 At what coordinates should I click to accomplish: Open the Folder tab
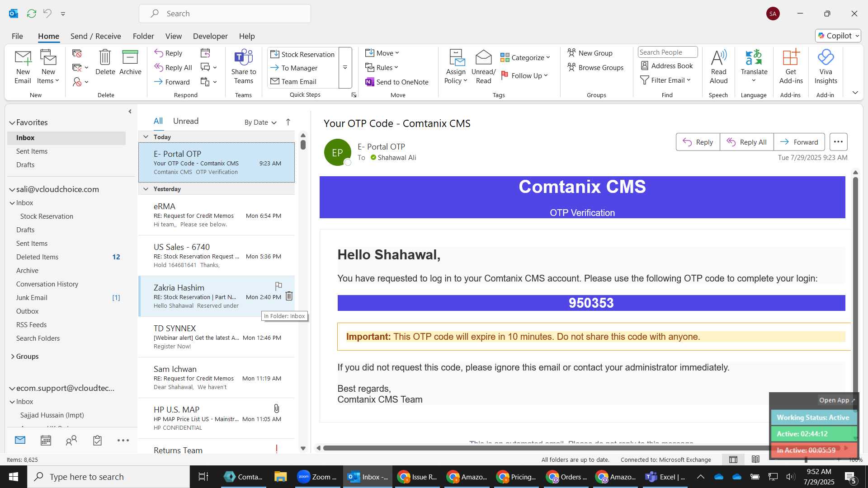(143, 36)
